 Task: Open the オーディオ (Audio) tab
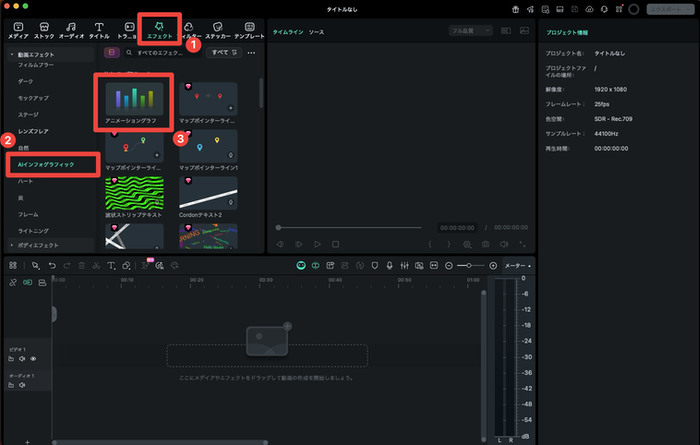[x=72, y=28]
